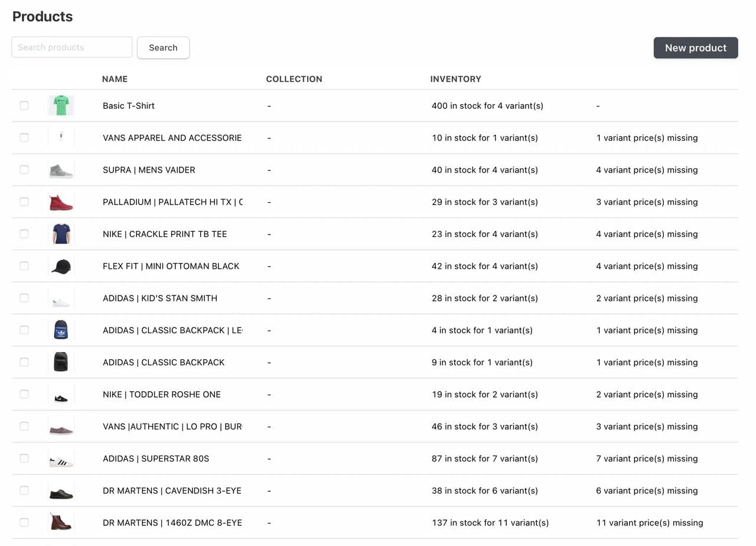
Task: Open the SUPRA | MENS VAIDER product
Action: pos(149,170)
